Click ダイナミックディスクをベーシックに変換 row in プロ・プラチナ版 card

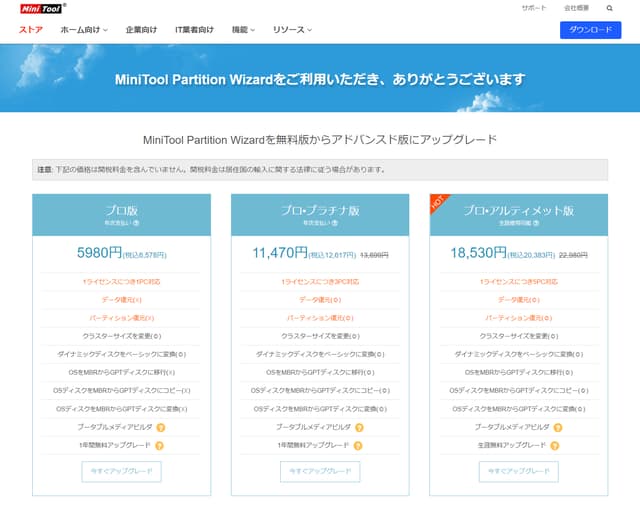coord(320,354)
